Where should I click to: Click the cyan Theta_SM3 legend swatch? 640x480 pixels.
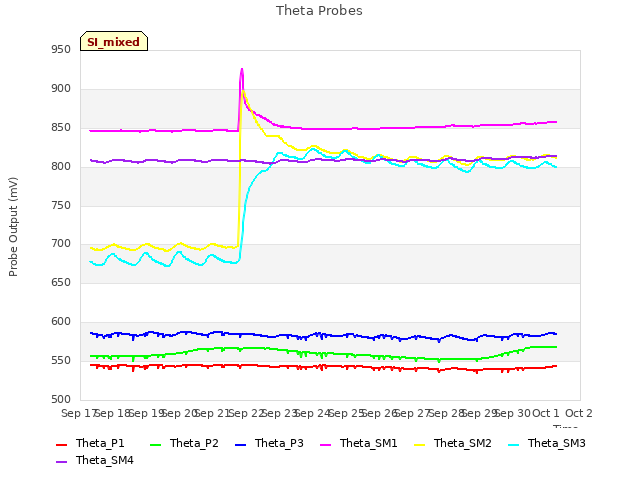(x=513, y=444)
